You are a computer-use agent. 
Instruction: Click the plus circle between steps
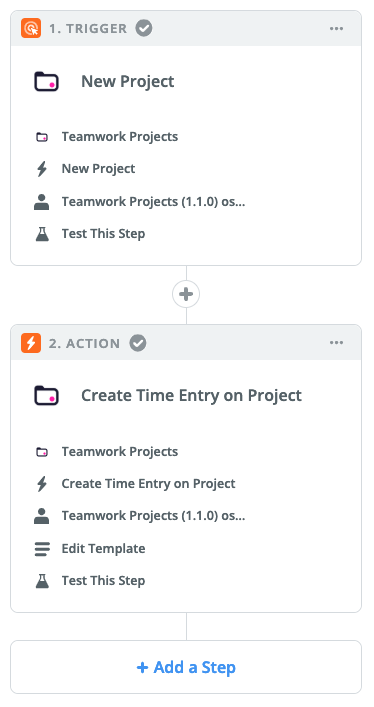tap(186, 294)
